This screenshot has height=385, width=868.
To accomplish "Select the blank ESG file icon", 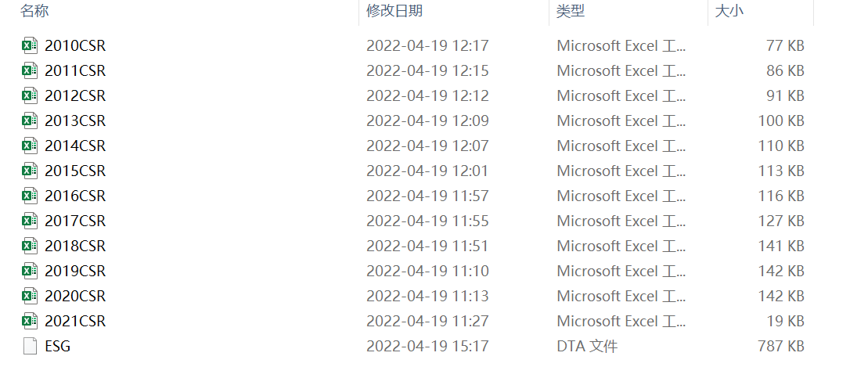I will pyautogui.click(x=30, y=346).
